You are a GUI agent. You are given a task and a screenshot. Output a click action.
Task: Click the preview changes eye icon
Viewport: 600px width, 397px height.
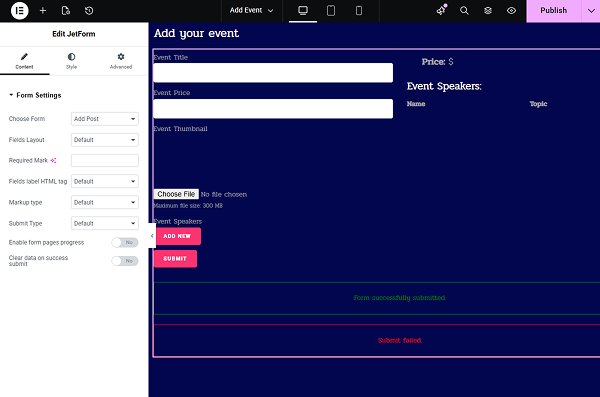(x=511, y=10)
